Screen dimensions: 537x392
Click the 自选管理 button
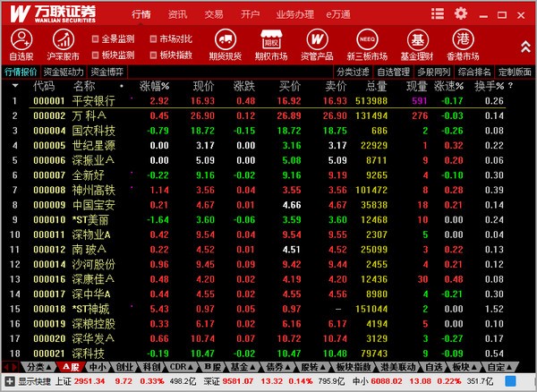click(x=394, y=72)
